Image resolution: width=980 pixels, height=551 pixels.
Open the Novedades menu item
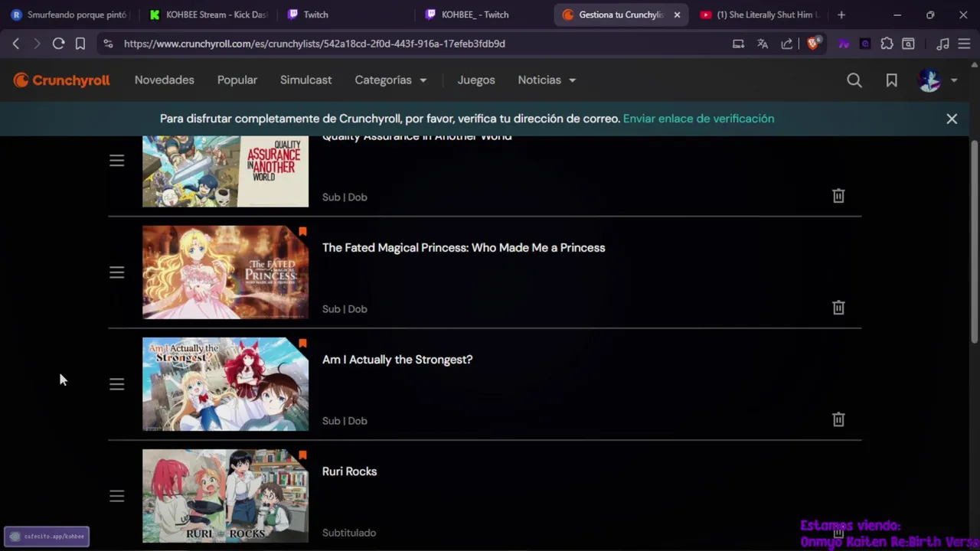[165, 80]
